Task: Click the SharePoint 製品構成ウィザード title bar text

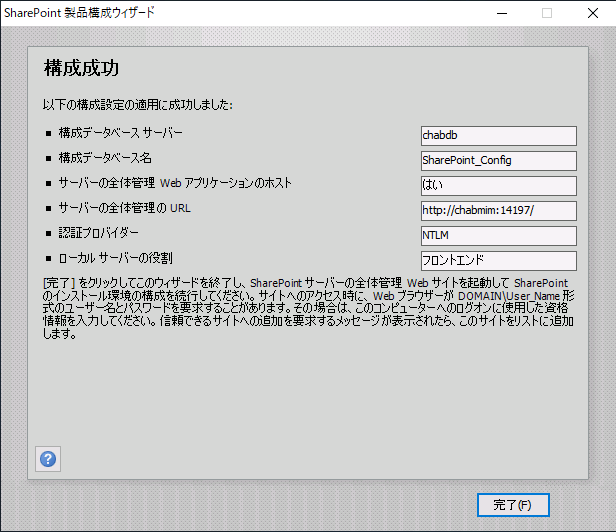Action: click(79, 13)
